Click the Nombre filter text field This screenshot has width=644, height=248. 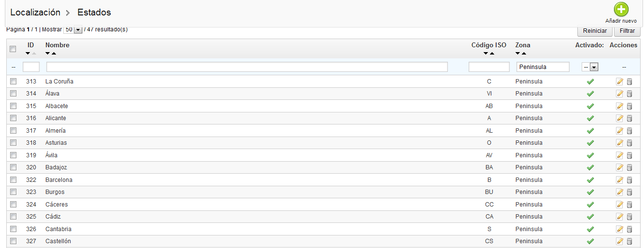[247, 67]
